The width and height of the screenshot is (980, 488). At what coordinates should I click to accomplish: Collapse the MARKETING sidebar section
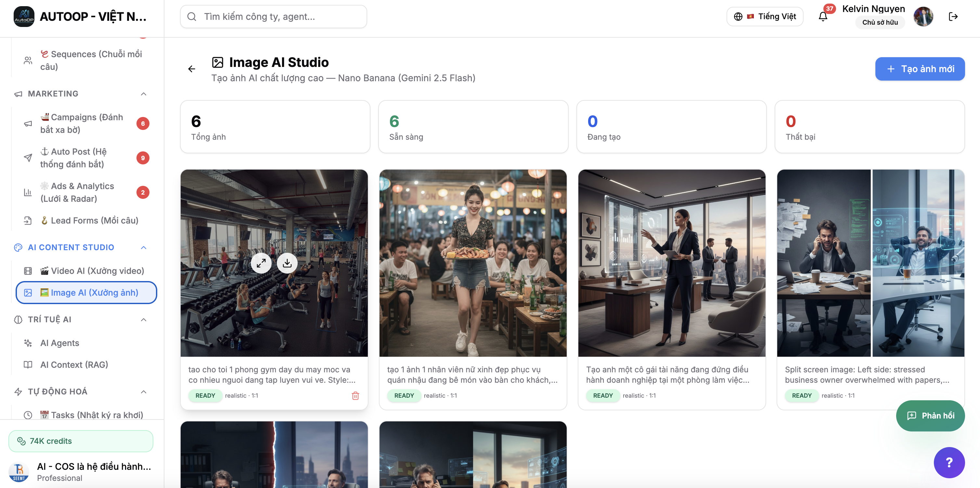pos(143,94)
